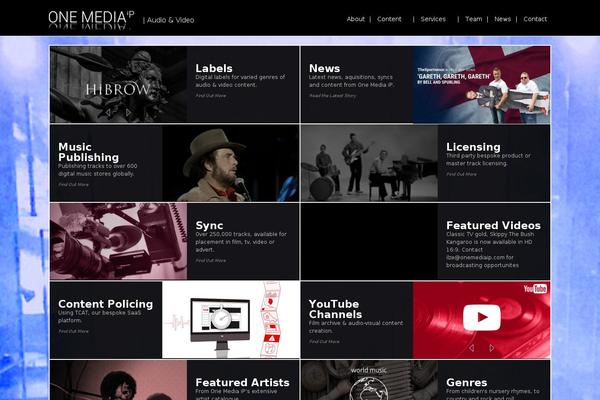600x400 pixels.
Task: Click the black Featured Videos player area
Action: pos(369,242)
